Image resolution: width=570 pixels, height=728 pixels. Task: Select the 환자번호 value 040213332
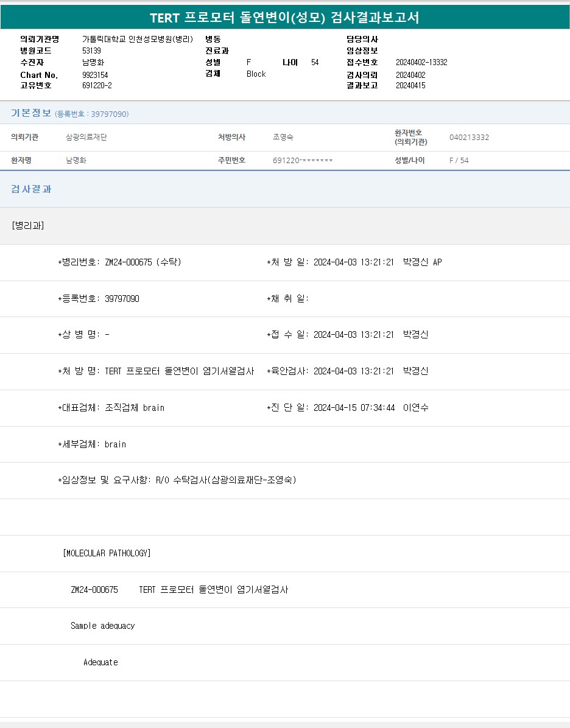(x=469, y=138)
